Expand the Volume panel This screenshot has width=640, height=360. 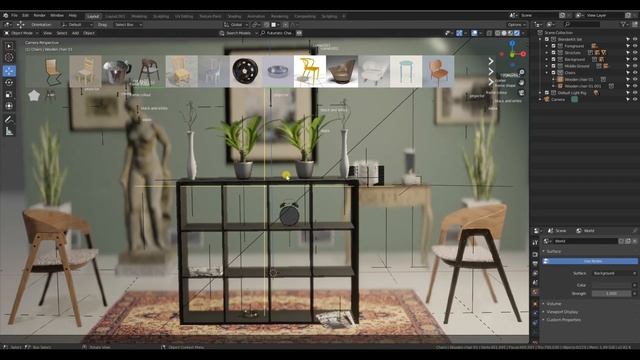(x=554, y=304)
